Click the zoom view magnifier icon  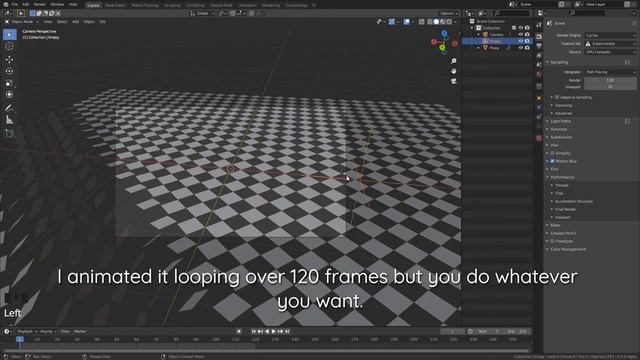453,61
